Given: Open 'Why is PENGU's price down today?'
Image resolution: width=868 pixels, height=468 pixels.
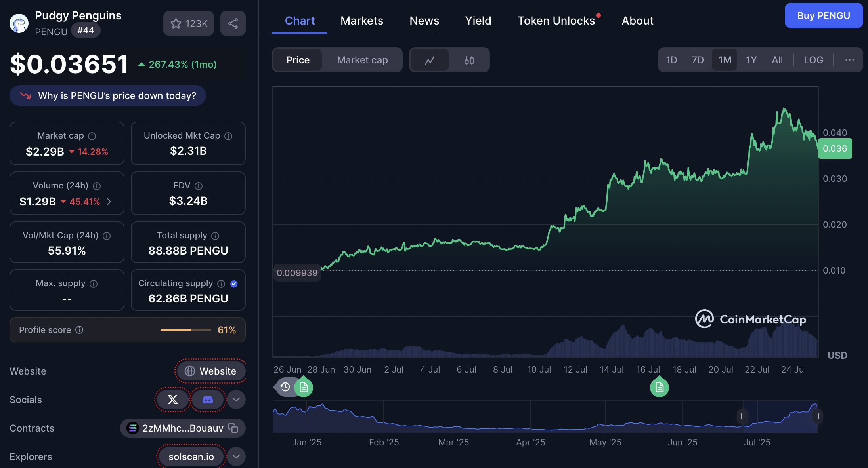Looking at the screenshot, I should point(108,95).
